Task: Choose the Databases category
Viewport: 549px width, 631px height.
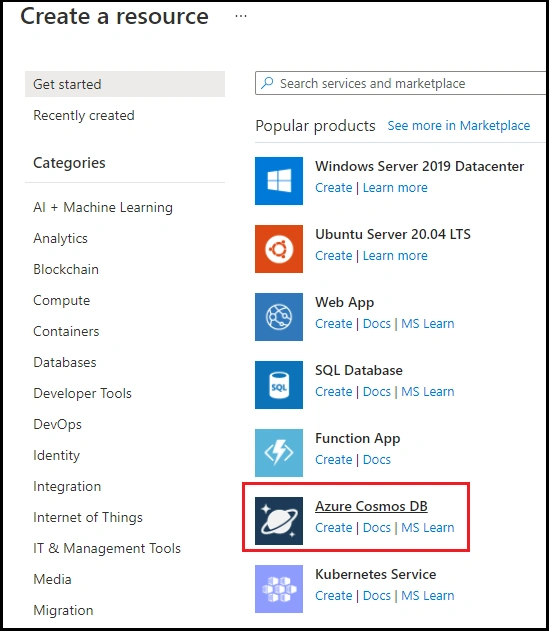Action: click(x=65, y=362)
